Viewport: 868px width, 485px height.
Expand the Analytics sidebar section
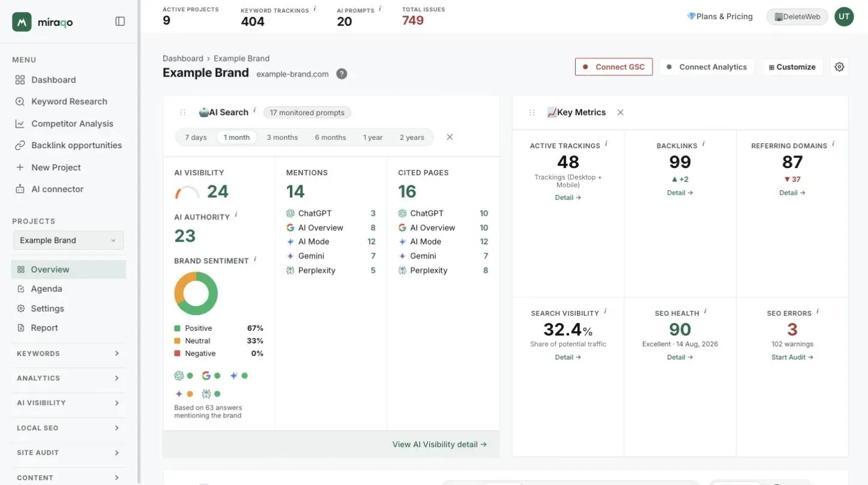[68, 378]
